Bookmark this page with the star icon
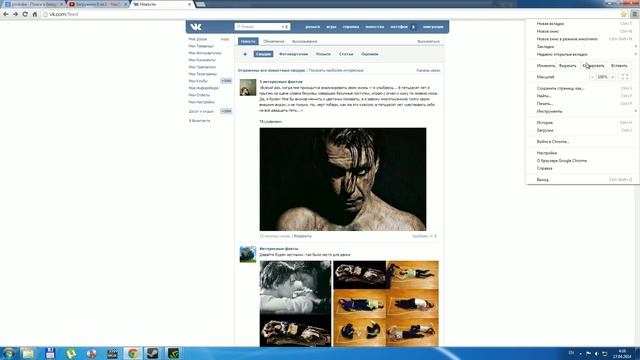 coord(624,14)
